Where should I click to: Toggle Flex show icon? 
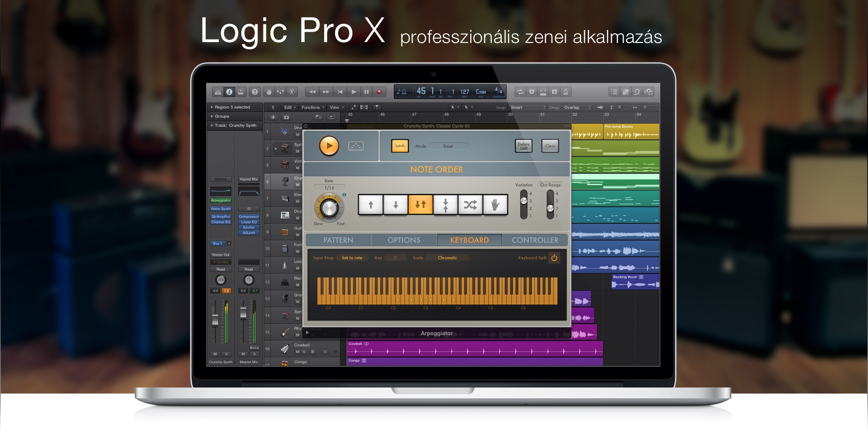click(364, 107)
